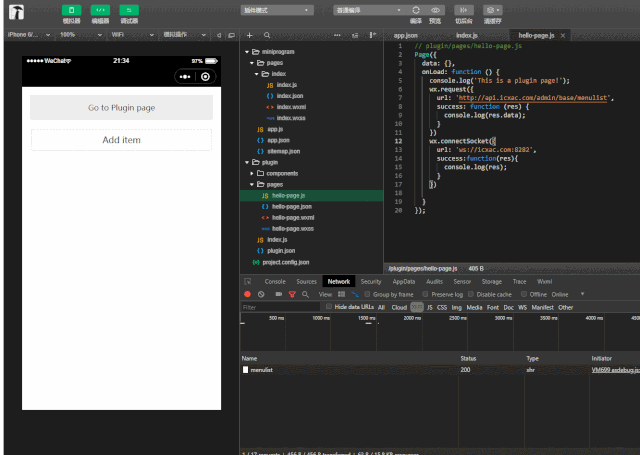Screen dimensions: 640x455
Task: Switch to the index.js editor tab
Action: tap(467, 36)
